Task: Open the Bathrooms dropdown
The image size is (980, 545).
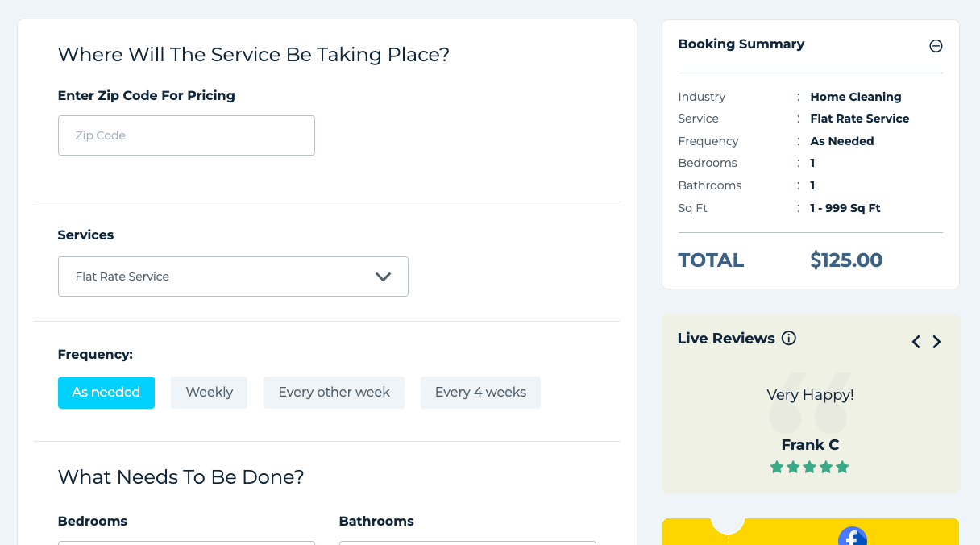Action: [x=467, y=543]
